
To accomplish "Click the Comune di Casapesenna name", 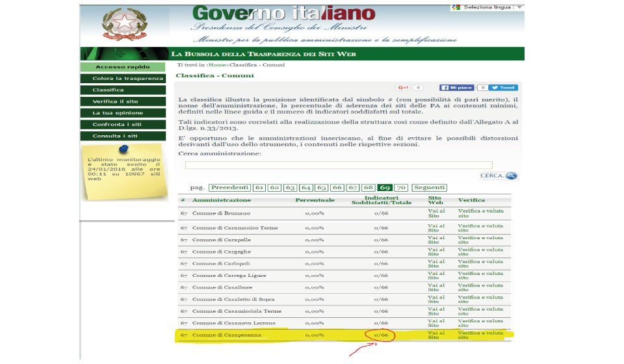I will [x=227, y=335].
